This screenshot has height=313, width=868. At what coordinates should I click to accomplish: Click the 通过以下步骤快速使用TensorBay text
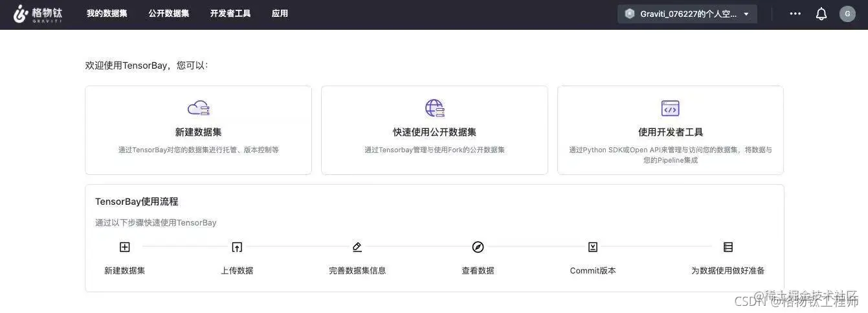(x=156, y=223)
